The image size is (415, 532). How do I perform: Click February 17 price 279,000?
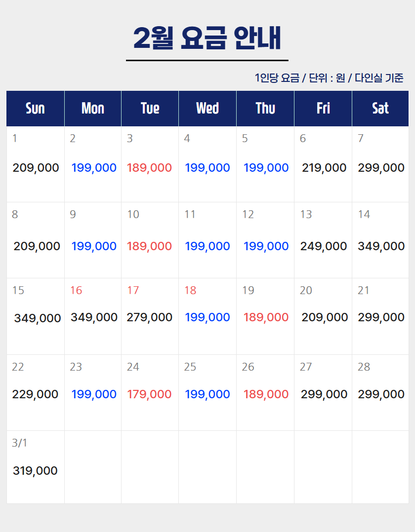149,317
